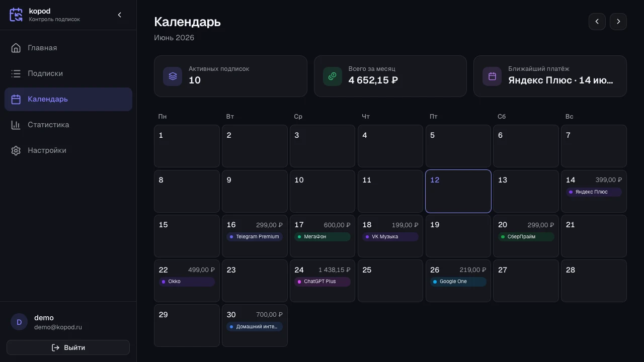This screenshot has height=362, width=644.
Task: Click the 499,00 ₽ amount on day 22
Action: pyautogui.click(x=201, y=270)
